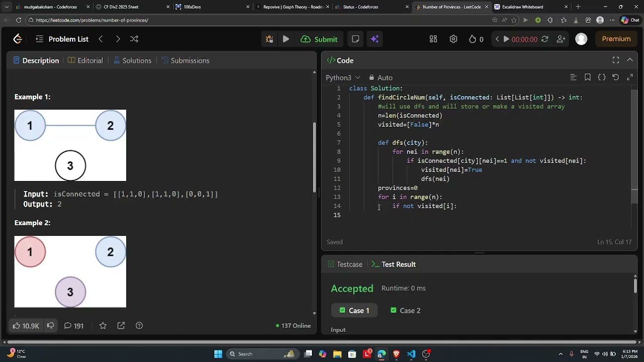Image resolution: width=644 pixels, height=362 pixels.
Task: Reset the timer refresh icon
Action: pos(544,39)
